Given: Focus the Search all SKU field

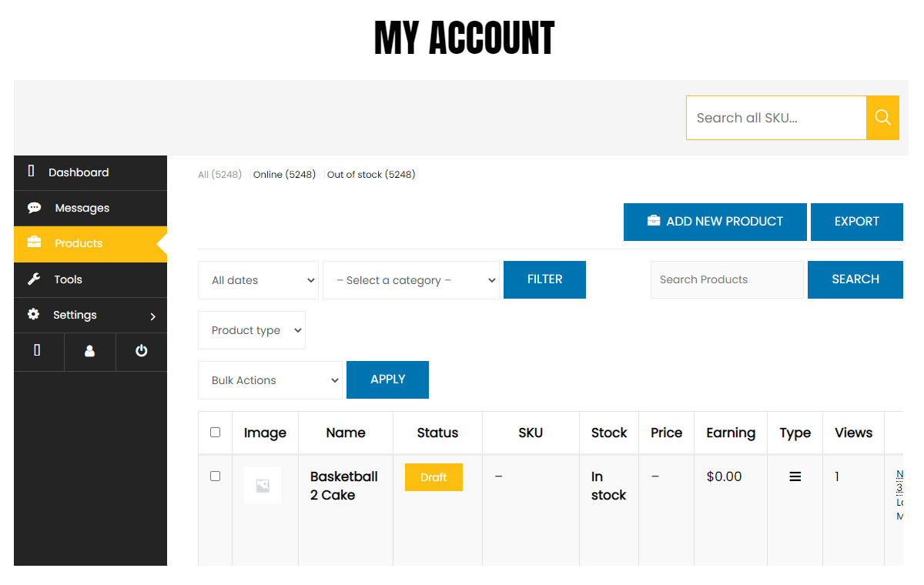Looking at the screenshot, I should pyautogui.click(x=776, y=118).
